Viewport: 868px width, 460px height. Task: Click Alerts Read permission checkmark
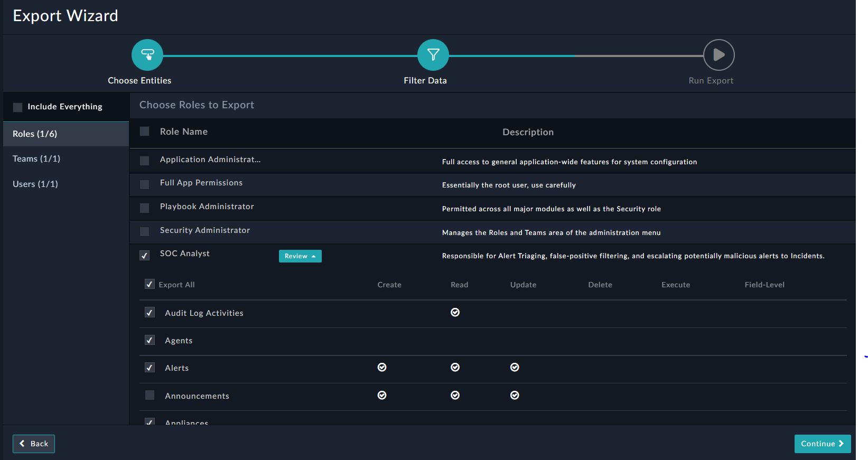point(455,367)
